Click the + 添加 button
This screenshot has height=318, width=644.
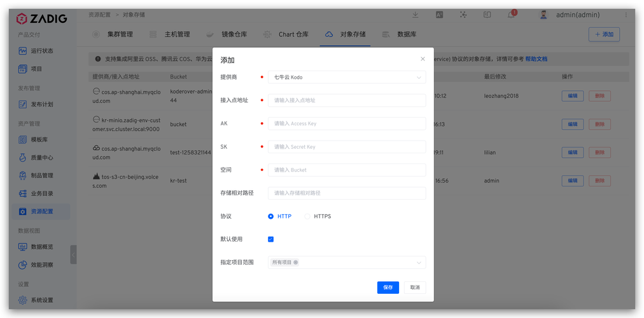(x=604, y=34)
